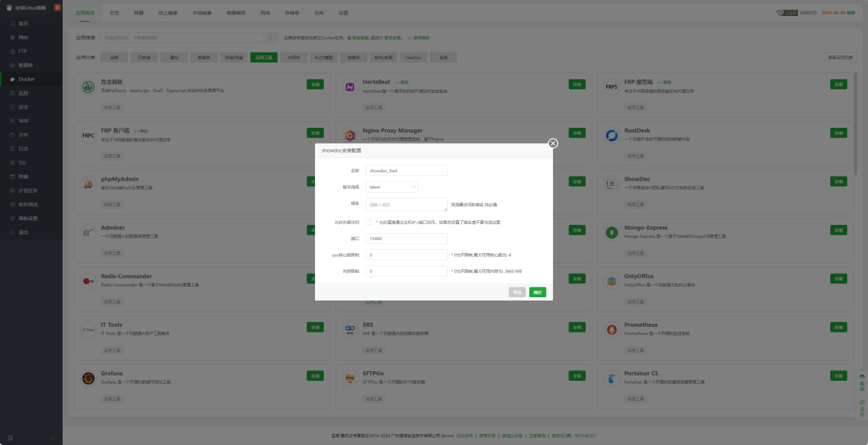
Task: Toggle sidebar collapse icon at bottom left
Action: pos(10,438)
